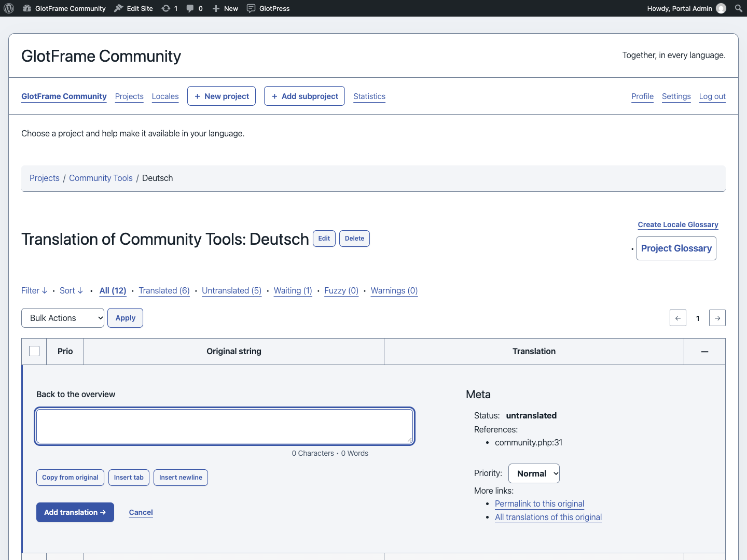
Task: Open the Projects navigation link
Action: coord(129,96)
